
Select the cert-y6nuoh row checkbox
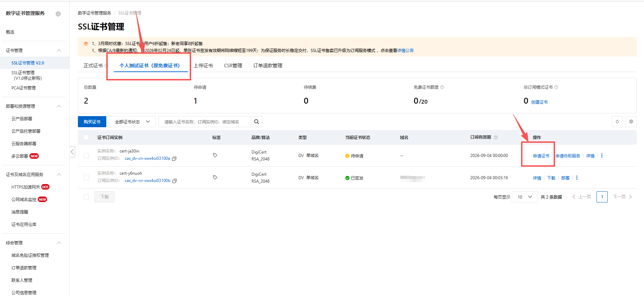tap(86, 177)
